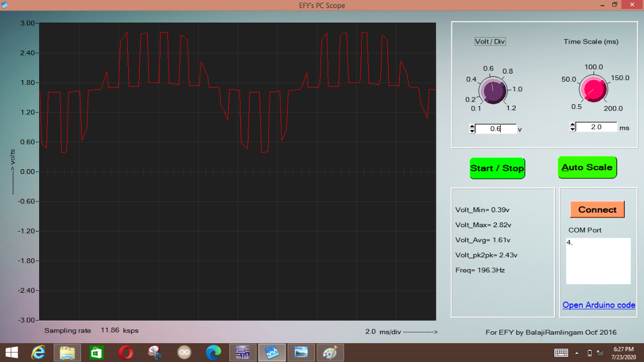
Task: Open the Windows Start menu
Action: 11,352
